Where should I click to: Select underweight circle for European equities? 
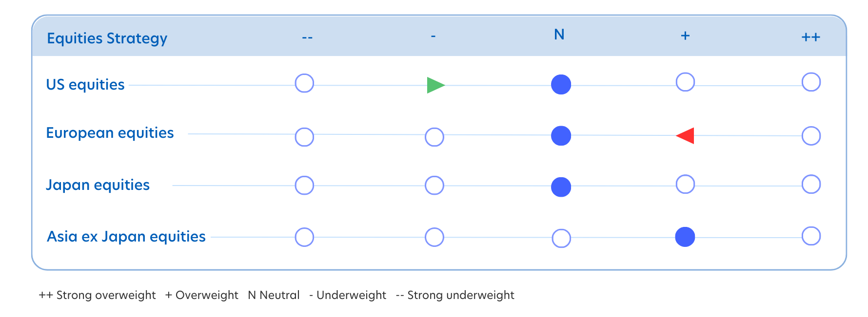pos(434,137)
